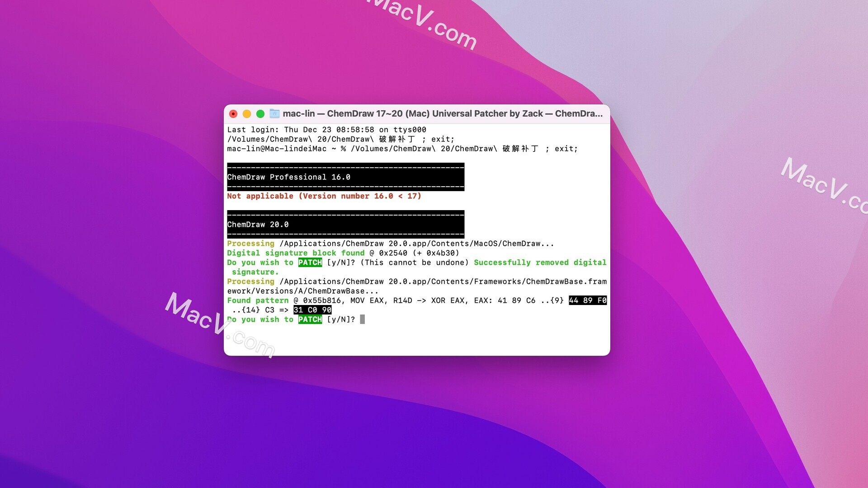Screen dimensions: 868x488
Task: Click the ChemDraw Professional 16.0 header
Action: click(345, 177)
